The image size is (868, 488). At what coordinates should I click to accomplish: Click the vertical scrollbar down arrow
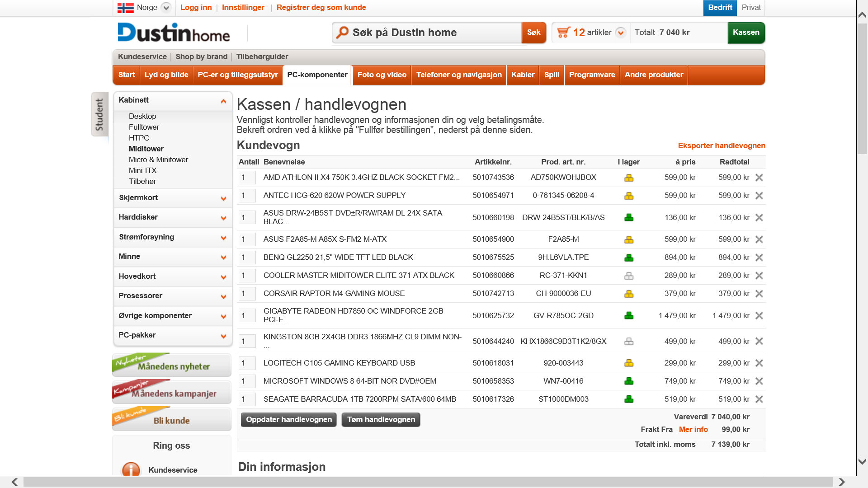tap(862, 462)
